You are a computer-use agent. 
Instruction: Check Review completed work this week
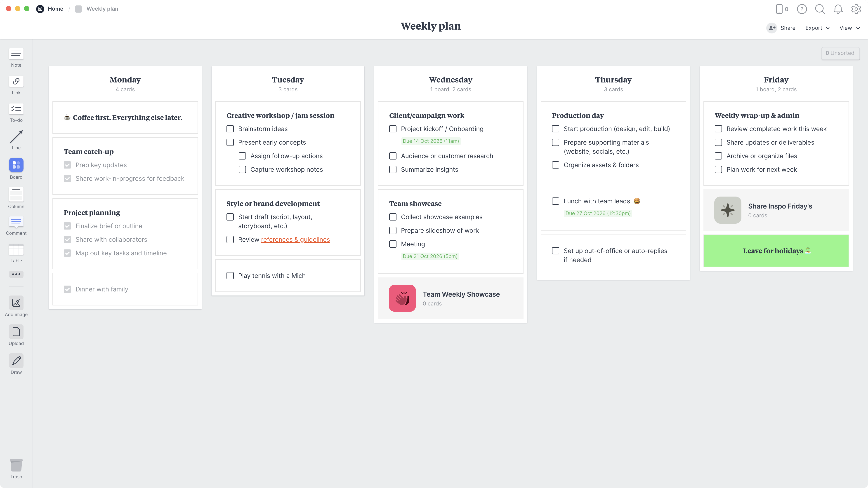pyautogui.click(x=718, y=129)
